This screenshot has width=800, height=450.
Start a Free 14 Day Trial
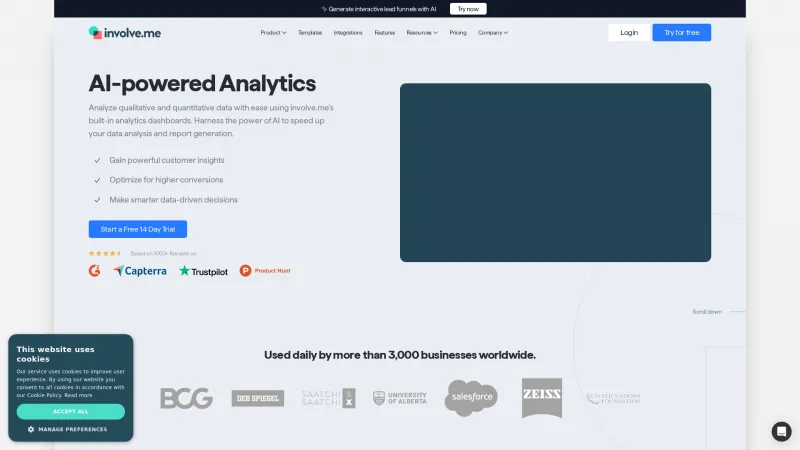point(138,229)
